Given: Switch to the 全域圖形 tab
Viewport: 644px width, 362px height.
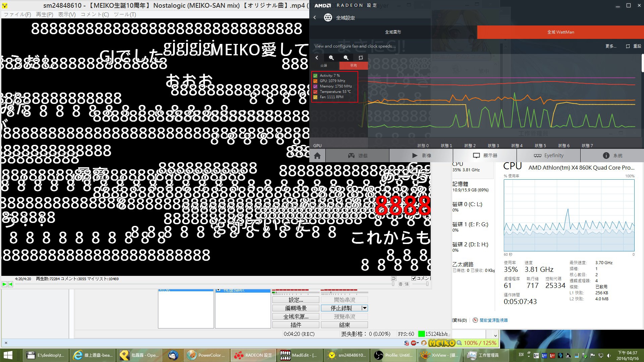Looking at the screenshot, I should (x=393, y=32).
